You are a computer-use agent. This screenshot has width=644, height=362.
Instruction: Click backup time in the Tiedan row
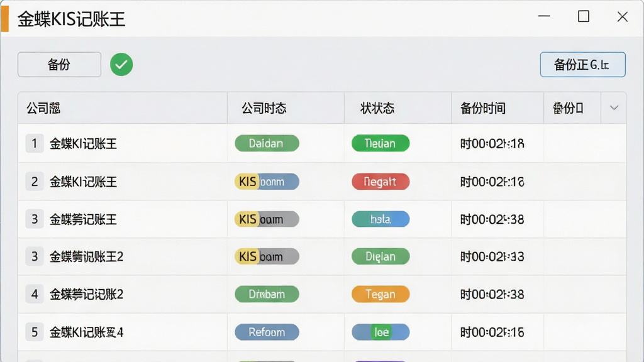click(492, 144)
